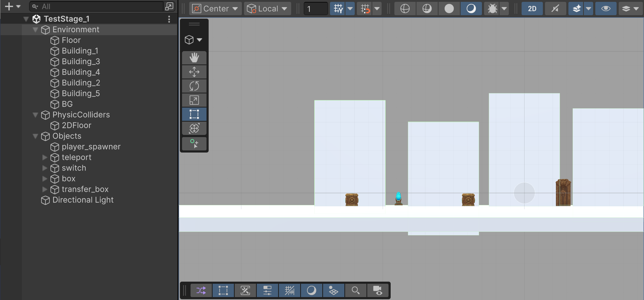Click the crossed tools overlay icon
This screenshot has height=300, width=644.
(x=245, y=290)
